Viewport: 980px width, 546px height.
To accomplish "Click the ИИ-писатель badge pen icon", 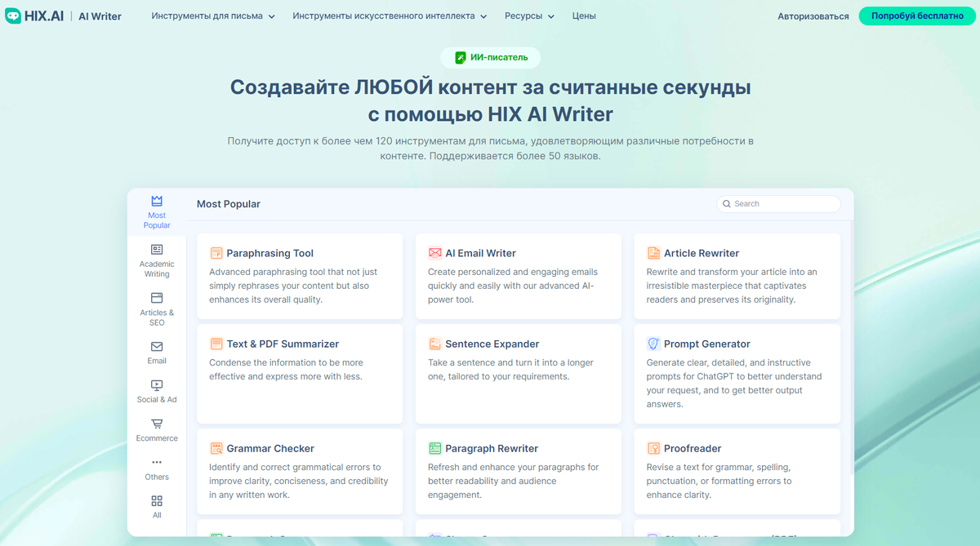I will pyautogui.click(x=461, y=58).
